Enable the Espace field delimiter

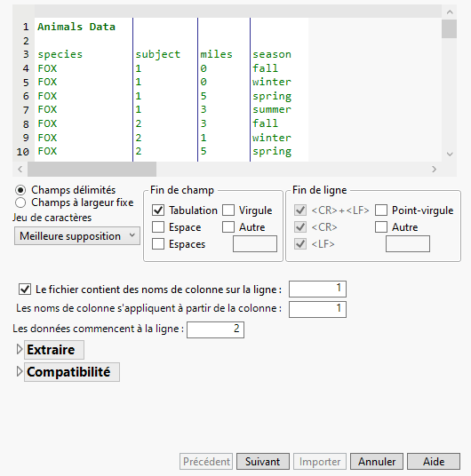point(158,227)
